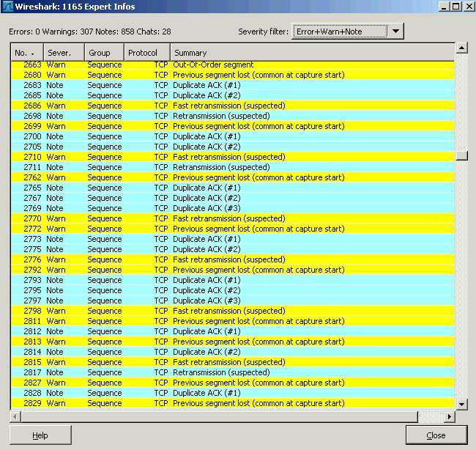Select row 2710 Fast retransmission
476x450 pixels.
point(233,157)
